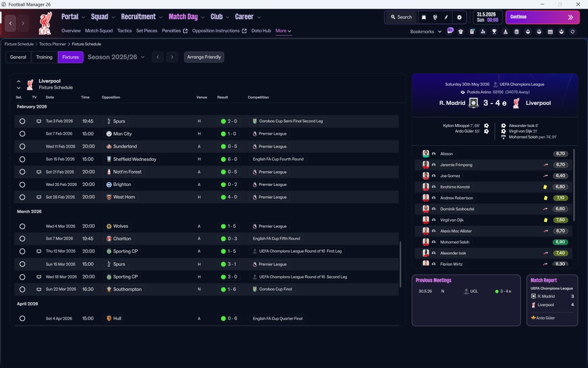Expand the More menu under Match Day
The image size is (588, 368).
point(283,31)
